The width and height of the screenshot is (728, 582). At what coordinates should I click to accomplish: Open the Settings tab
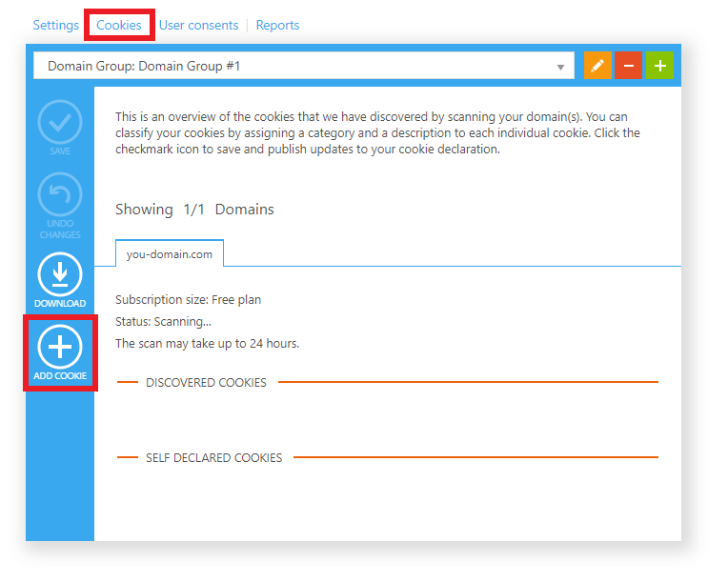55,25
